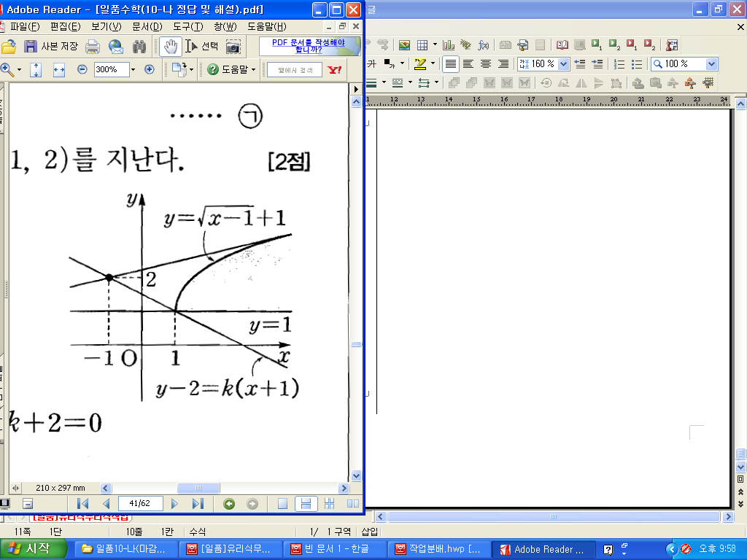The image size is (747, 560).
Task: Click the 사본 저장 button
Action: coord(51,46)
